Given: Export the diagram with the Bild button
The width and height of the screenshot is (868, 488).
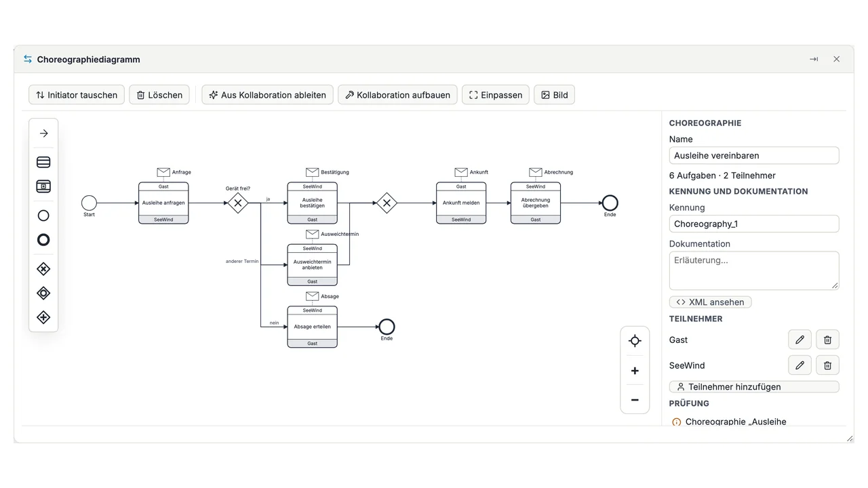Looking at the screenshot, I should point(554,95).
